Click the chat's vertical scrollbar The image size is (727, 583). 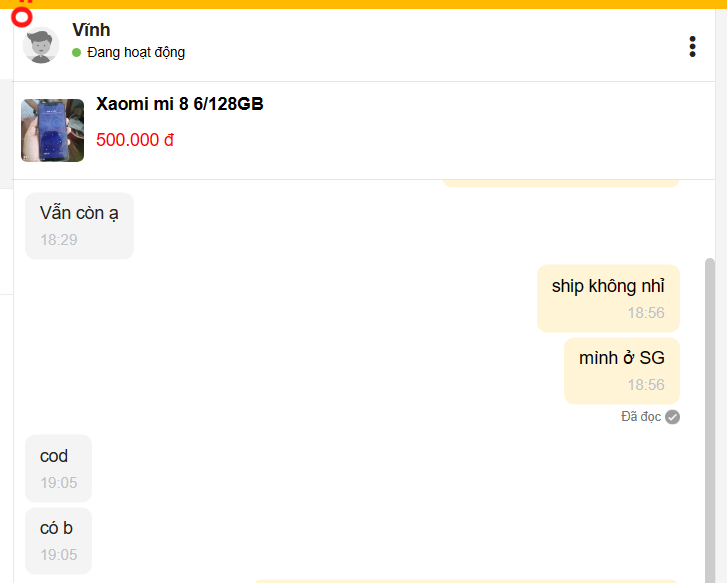pyautogui.click(x=710, y=400)
